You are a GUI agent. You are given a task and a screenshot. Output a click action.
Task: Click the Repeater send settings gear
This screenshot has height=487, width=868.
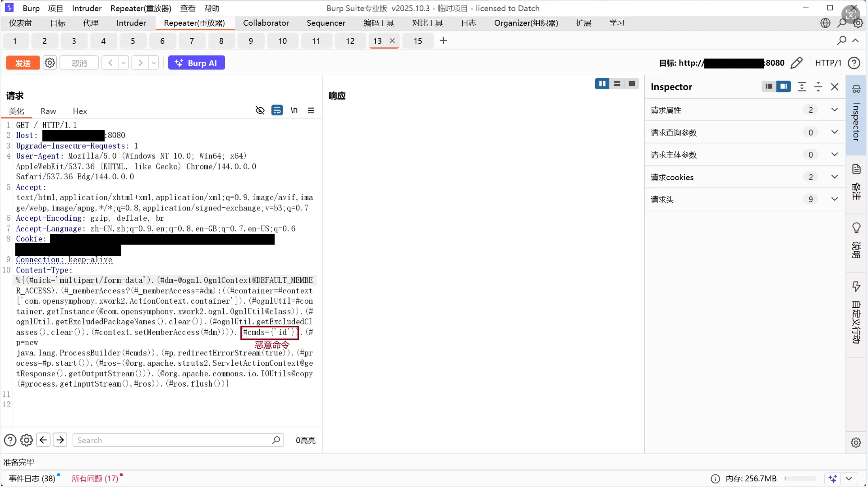[50, 63]
